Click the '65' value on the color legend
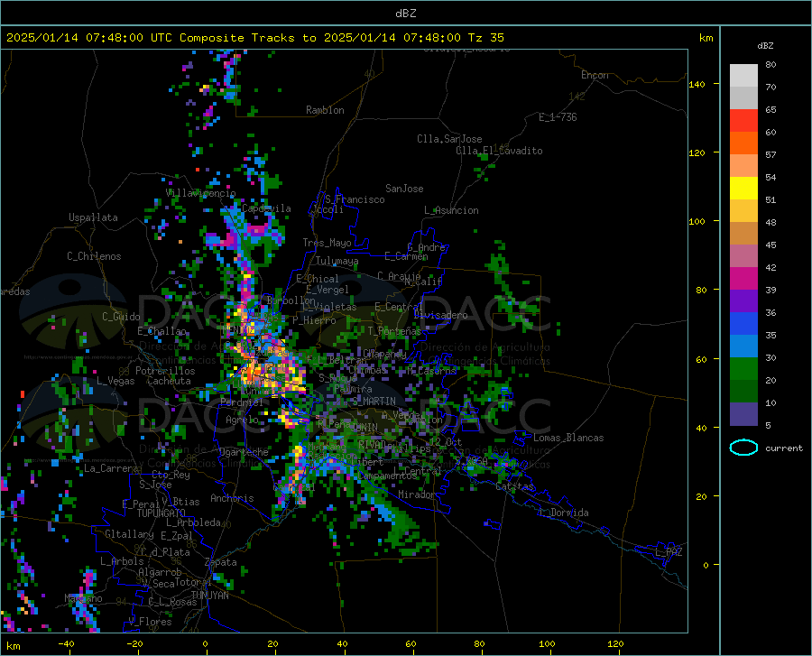This screenshot has width=812, height=656. 770,110
